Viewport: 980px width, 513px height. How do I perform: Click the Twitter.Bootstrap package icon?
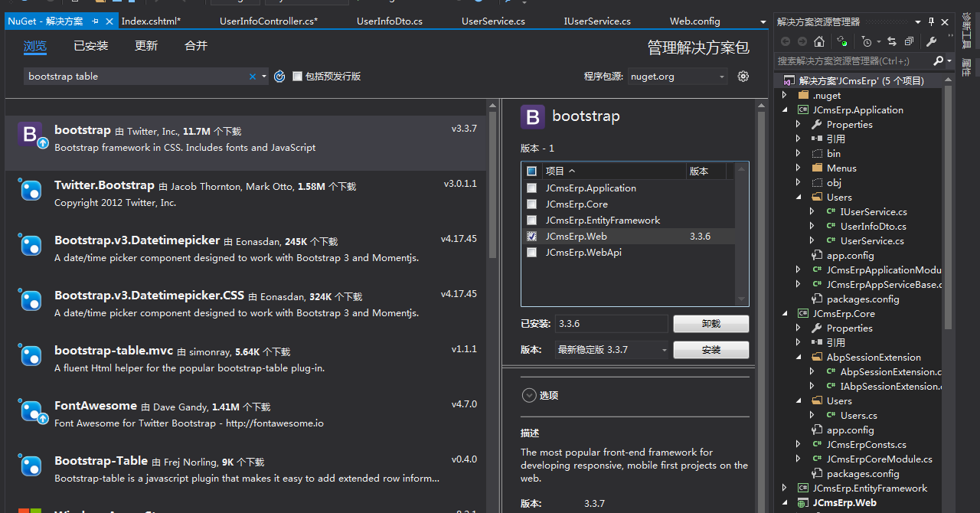[31, 190]
